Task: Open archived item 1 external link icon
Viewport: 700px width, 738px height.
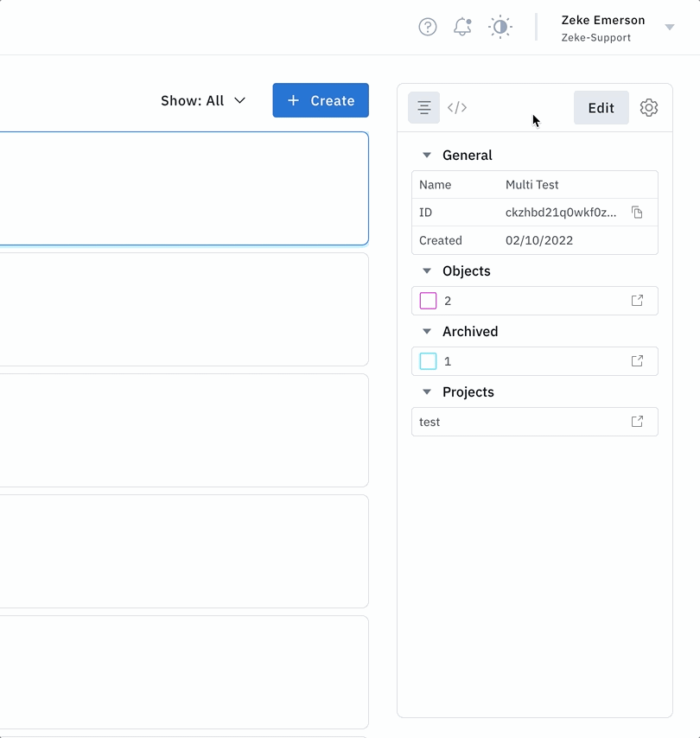Action: point(637,361)
